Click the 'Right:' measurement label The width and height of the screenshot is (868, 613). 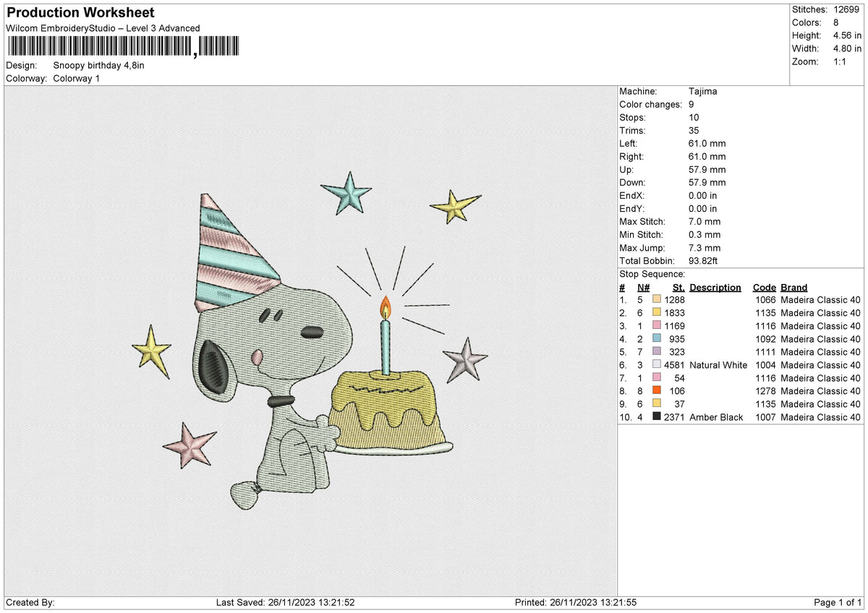pyautogui.click(x=631, y=156)
